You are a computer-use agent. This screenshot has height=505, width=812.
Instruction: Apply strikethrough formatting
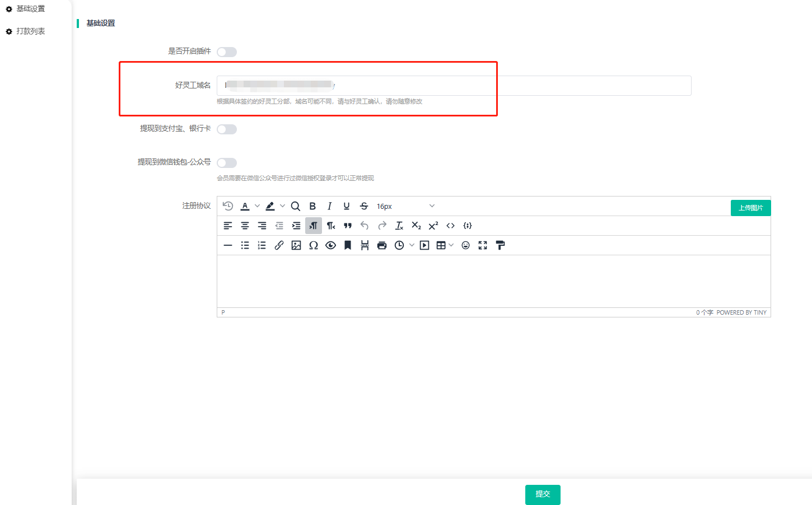364,206
